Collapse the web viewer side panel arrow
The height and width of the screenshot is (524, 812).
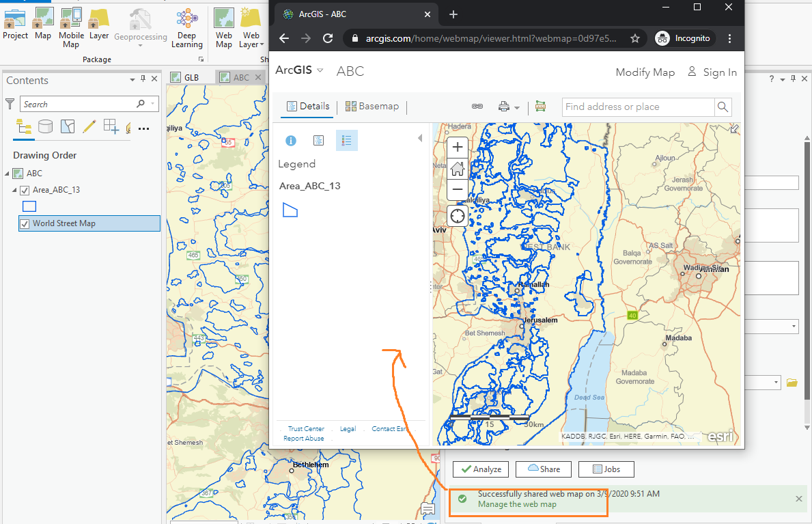[420, 138]
